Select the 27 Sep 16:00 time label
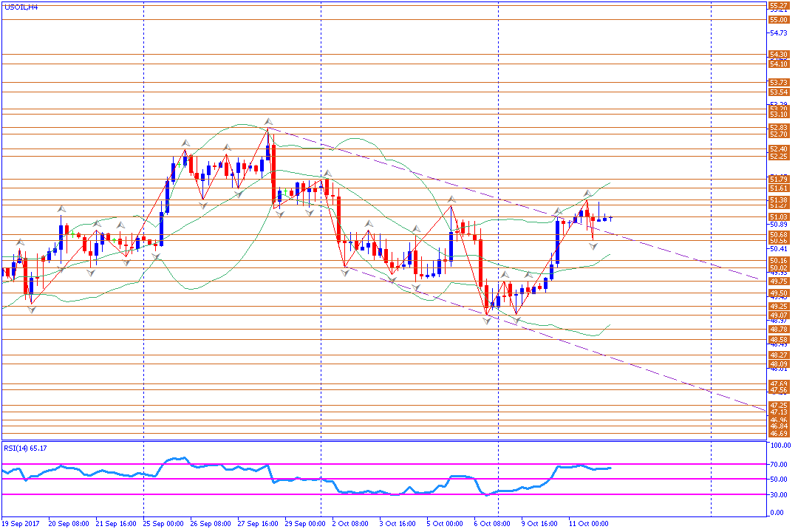The image size is (798, 532). click(258, 523)
